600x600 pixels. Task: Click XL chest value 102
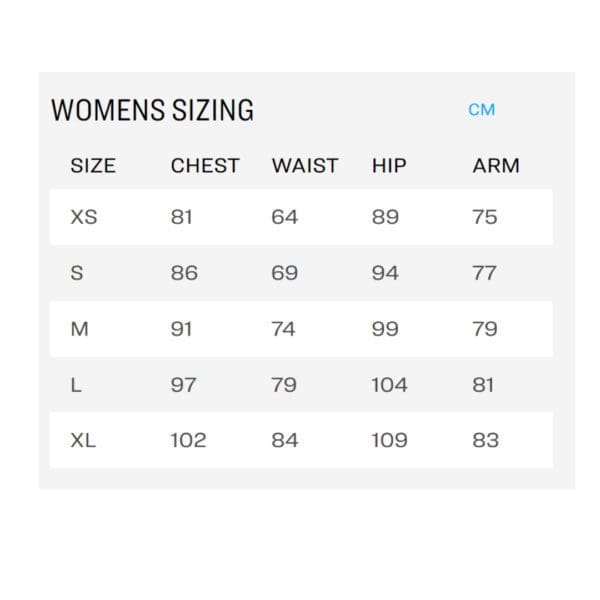[188, 440]
